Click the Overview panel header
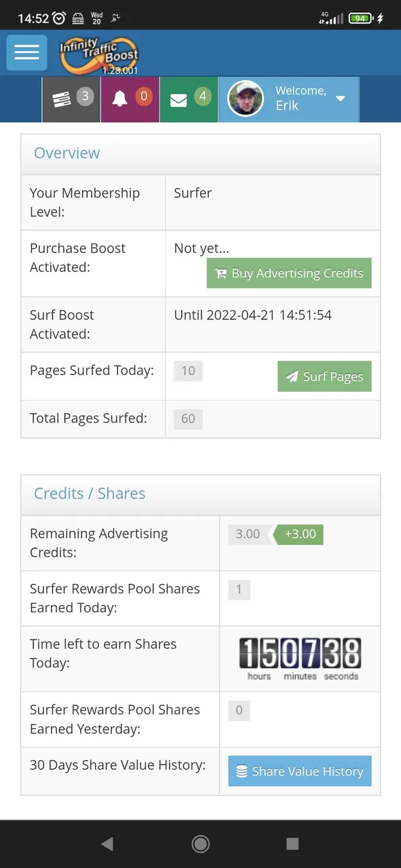 click(x=201, y=154)
